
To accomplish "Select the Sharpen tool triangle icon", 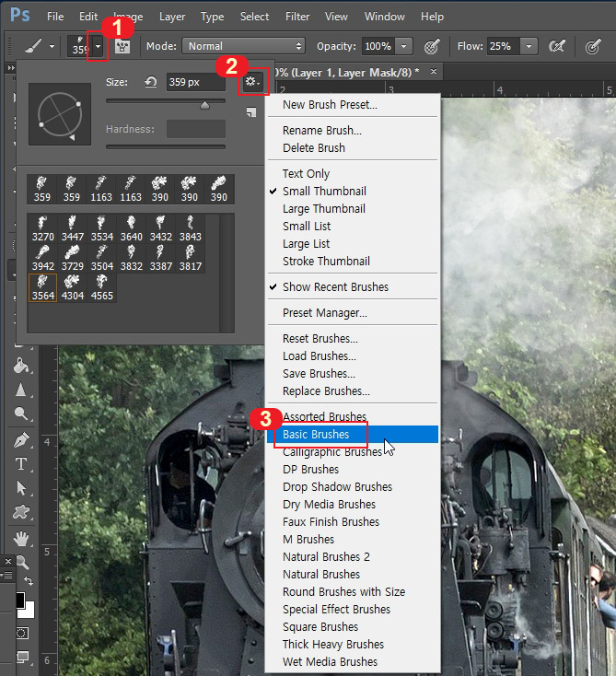I will tap(20, 390).
